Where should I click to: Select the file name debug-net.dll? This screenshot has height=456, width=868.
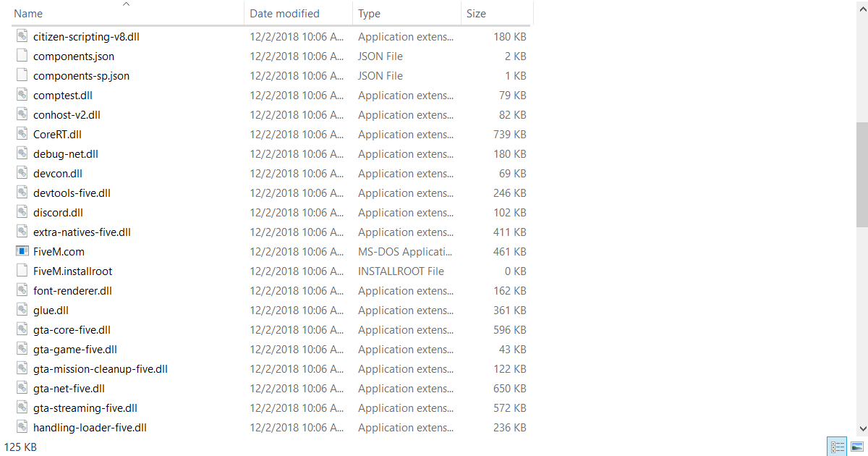[x=66, y=154]
